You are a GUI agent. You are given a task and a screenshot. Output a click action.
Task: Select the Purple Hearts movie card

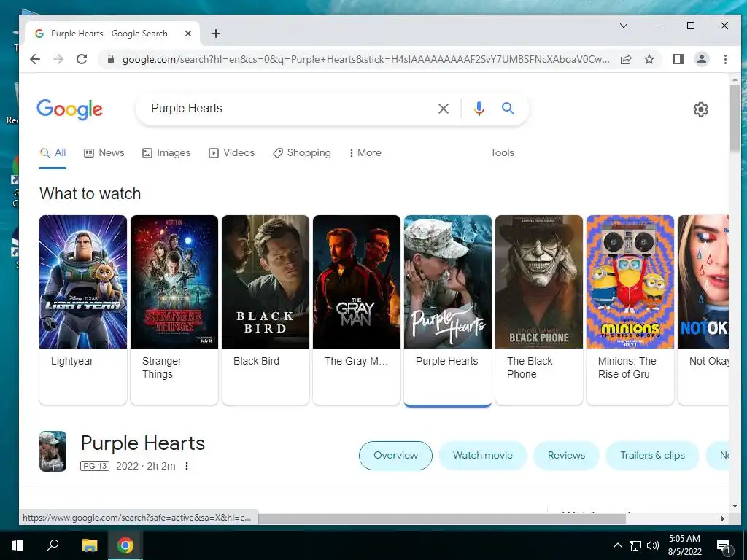[447, 309]
